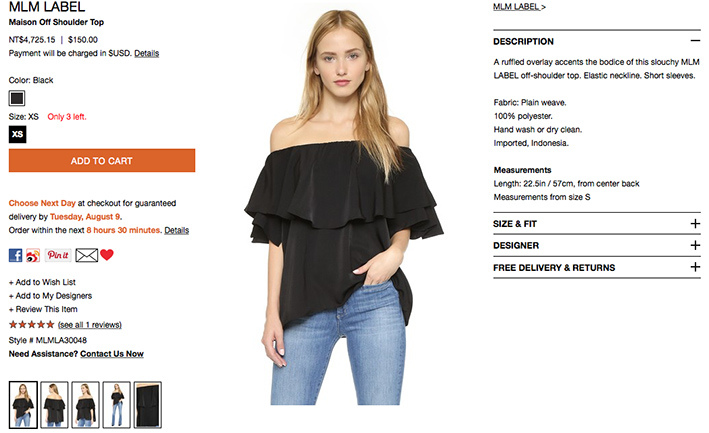Image resolution: width=709 pixels, height=433 pixels.
Task: Show the fabric close-up thumbnail
Action: pos(147,405)
